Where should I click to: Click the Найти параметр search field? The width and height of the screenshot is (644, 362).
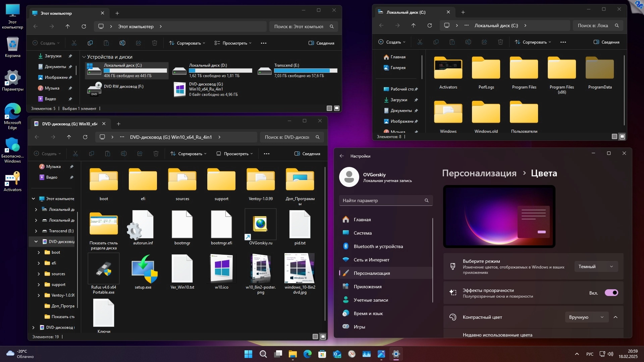pyautogui.click(x=382, y=200)
